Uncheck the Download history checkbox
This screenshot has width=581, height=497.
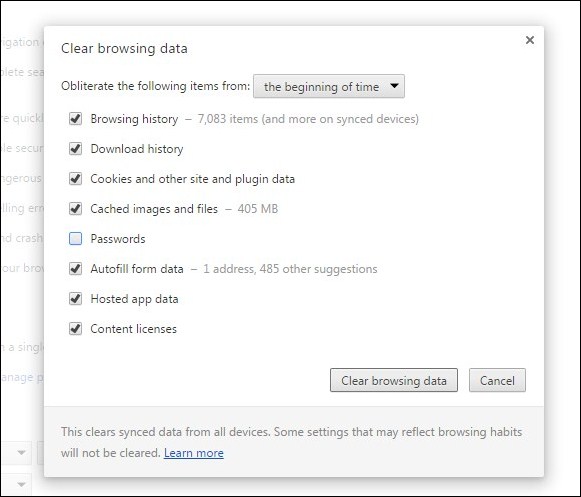point(75,149)
